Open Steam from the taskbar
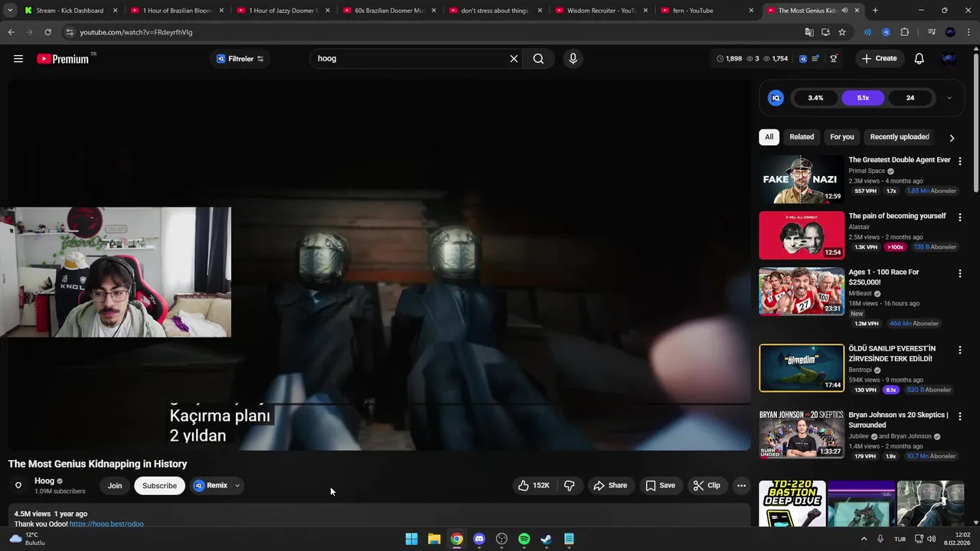The image size is (980, 551). click(x=546, y=539)
